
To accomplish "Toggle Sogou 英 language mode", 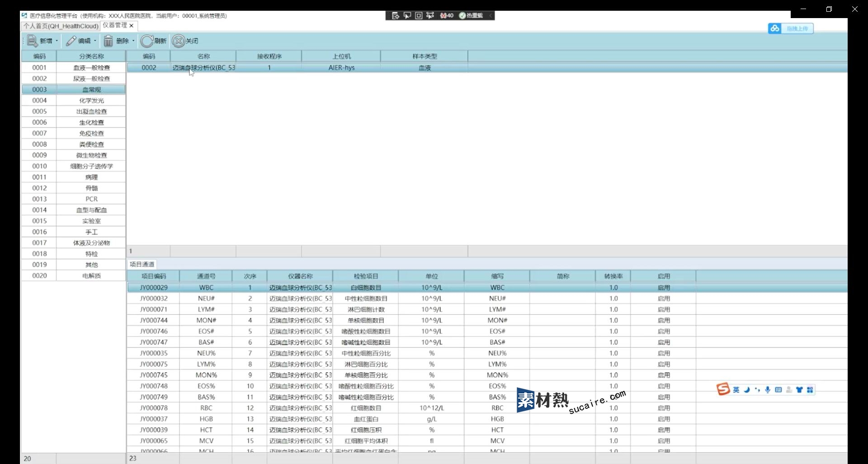I will tap(736, 390).
